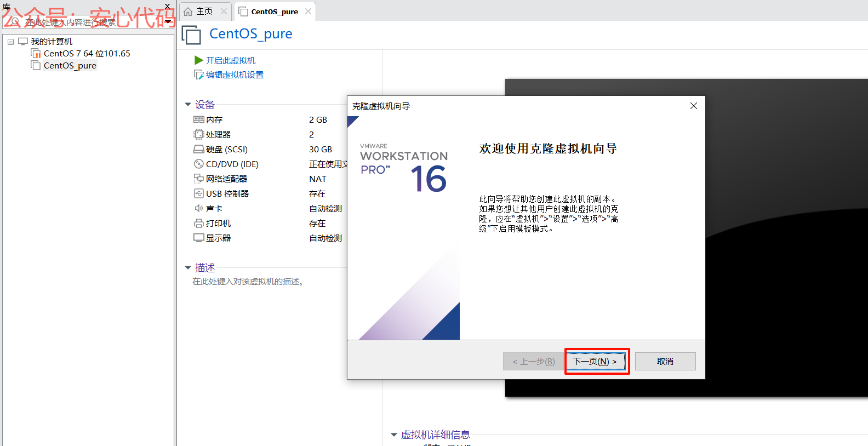
Task: Click the home icon on 主页 tab
Action: (x=188, y=12)
